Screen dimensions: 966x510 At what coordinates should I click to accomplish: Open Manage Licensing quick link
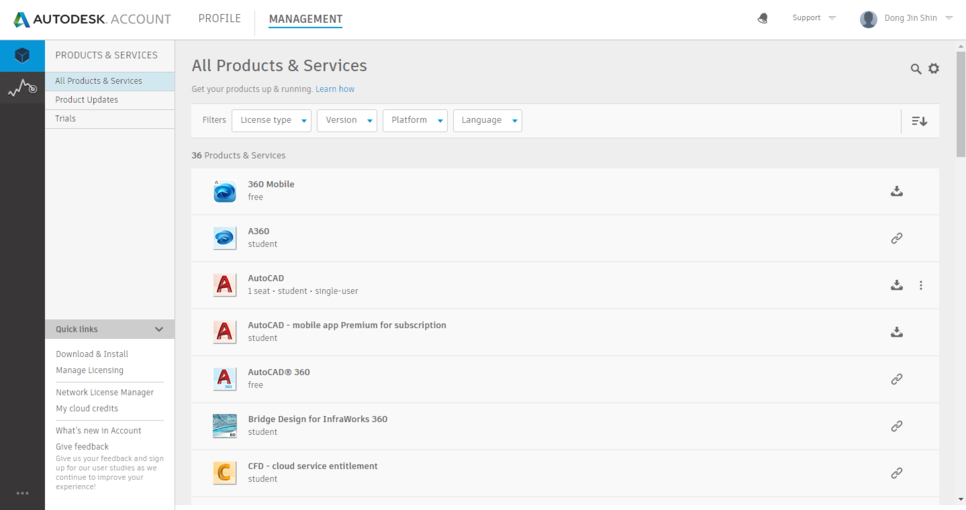(89, 370)
